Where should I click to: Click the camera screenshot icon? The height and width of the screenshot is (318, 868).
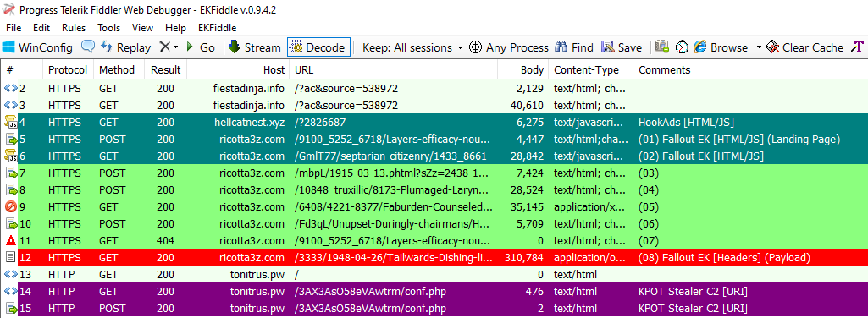pyautogui.click(x=662, y=47)
